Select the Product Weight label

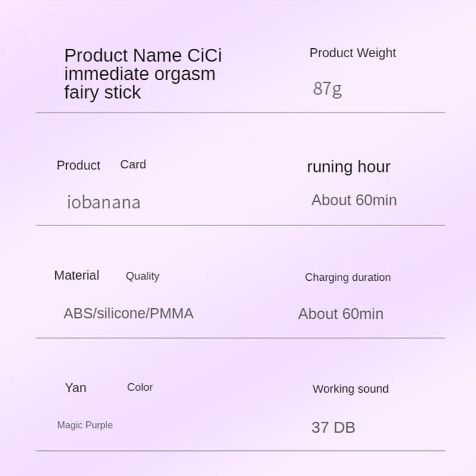tap(352, 53)
